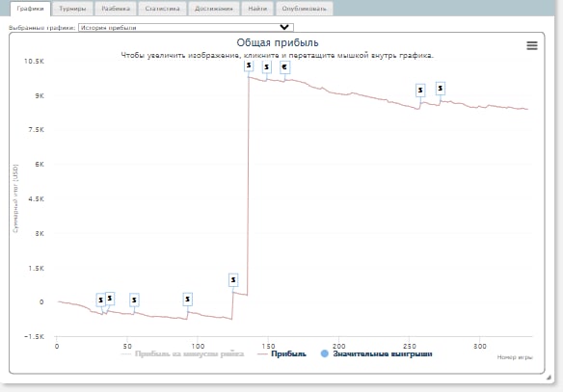This screenshot has height=392, width=563.
Task: Click the $ win flag near game 258
Action: click(x=420, y=90)
